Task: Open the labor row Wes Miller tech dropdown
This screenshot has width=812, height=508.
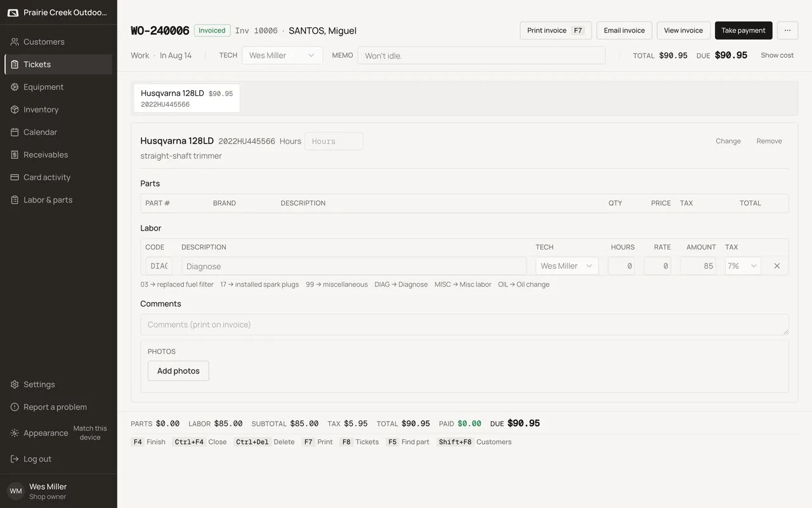Action: click(567, 266)
